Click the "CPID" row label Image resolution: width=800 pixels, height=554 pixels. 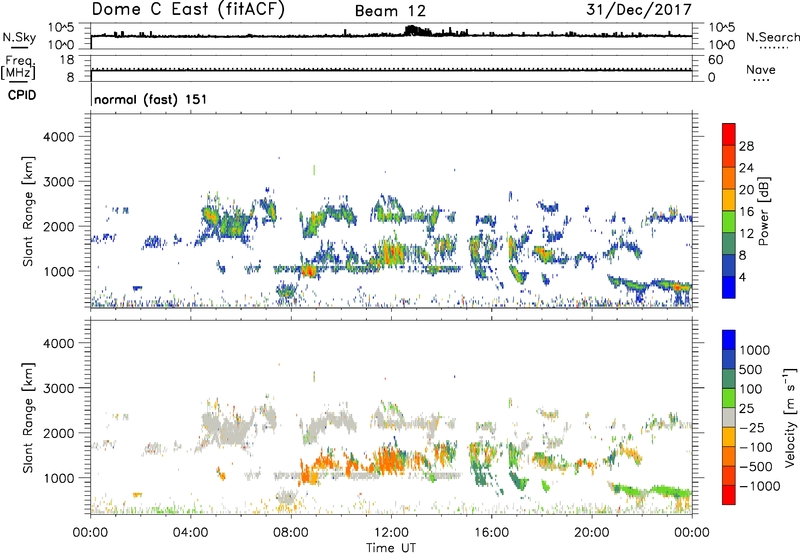coord(22,95)
